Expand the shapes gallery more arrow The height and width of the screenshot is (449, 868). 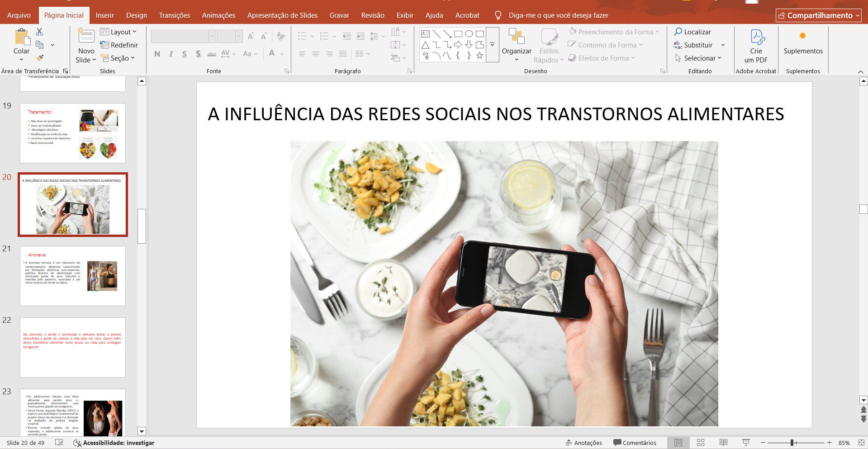[493, 45]
